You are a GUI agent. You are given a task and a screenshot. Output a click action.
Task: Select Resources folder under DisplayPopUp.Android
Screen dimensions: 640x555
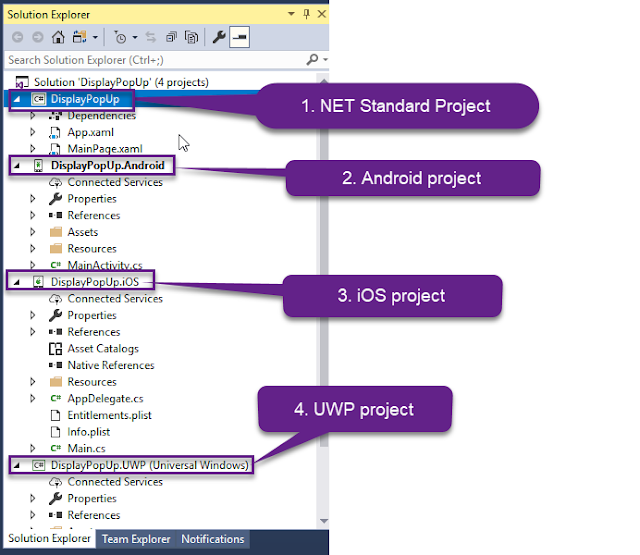pyautogui.click(x=92, y=249)
